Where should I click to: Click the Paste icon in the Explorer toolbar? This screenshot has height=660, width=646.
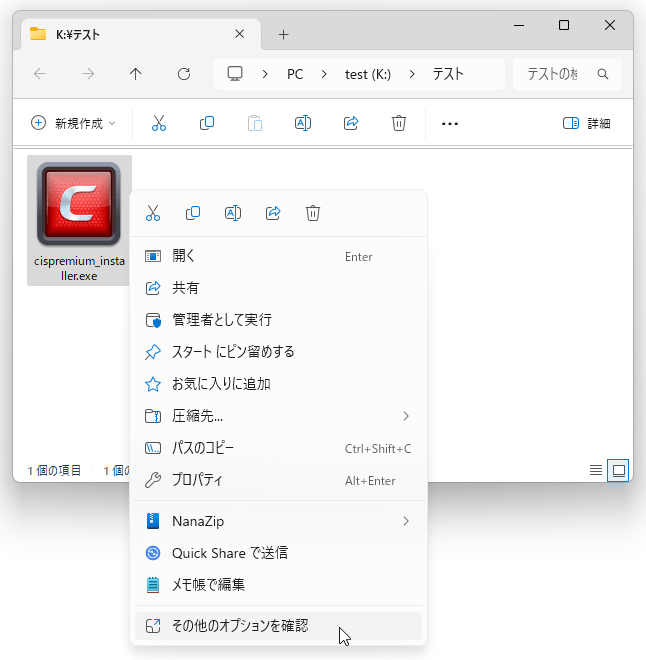(255, 123)
